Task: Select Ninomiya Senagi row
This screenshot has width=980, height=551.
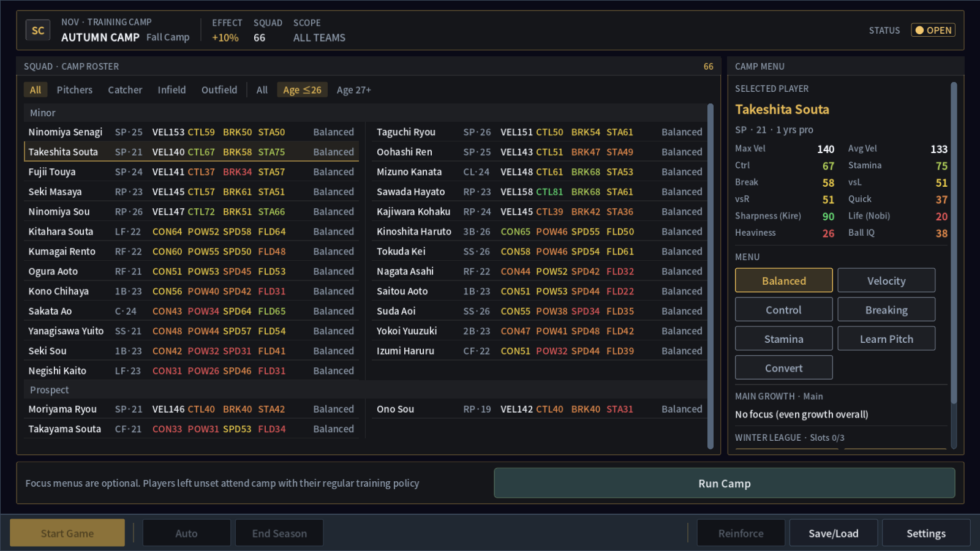Action: pyautogui.click(x=191, y=132)
